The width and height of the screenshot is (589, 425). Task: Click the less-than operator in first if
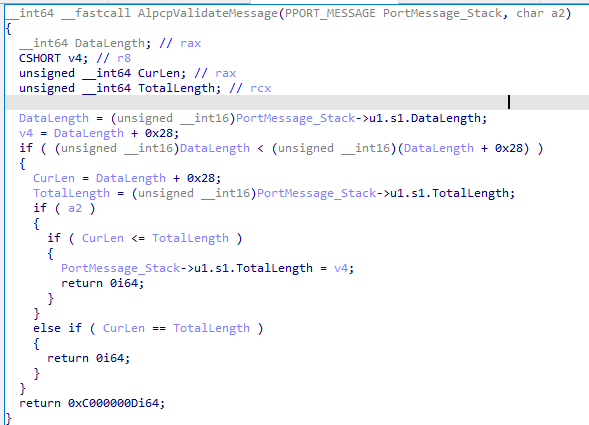pyautogui.click(x=260, y=148)
